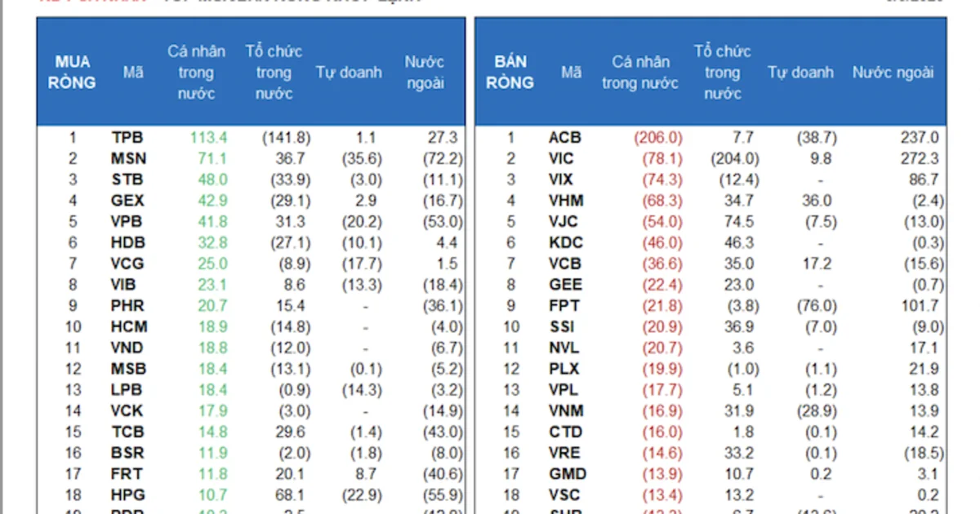Click the VHM stock code

pos(564,201)
